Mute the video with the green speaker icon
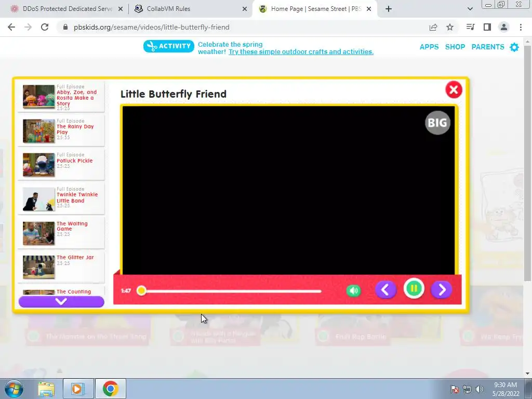Image resolution: width=532 pixels, height=399 pixels. [x=353, y=291]
